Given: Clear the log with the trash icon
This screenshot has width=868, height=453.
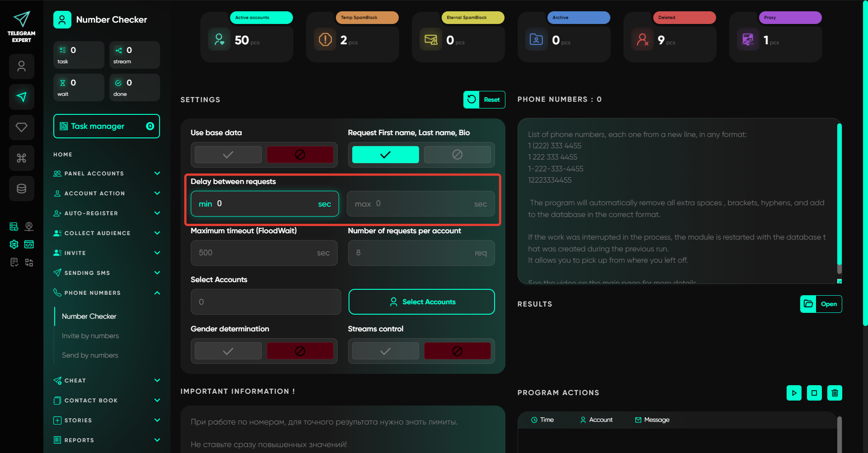Looking at the screenshot, I should [835, 393].
